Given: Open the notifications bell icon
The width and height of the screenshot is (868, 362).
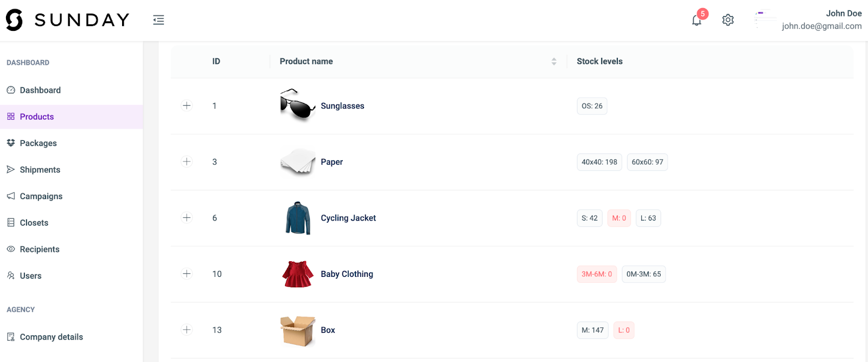Looking at the screenshot, I should point(697,21).
